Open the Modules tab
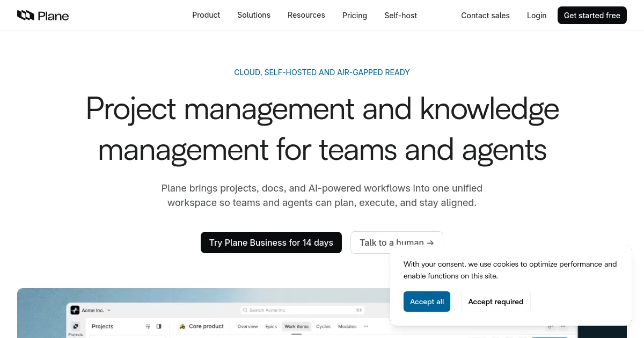This screenshot has width=644, height=338. tap(347, 326)
